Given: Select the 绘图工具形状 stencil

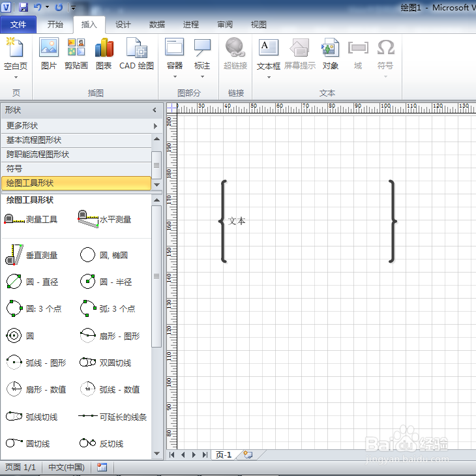Looking at the screenshot, I should click(x=76, y=183).
